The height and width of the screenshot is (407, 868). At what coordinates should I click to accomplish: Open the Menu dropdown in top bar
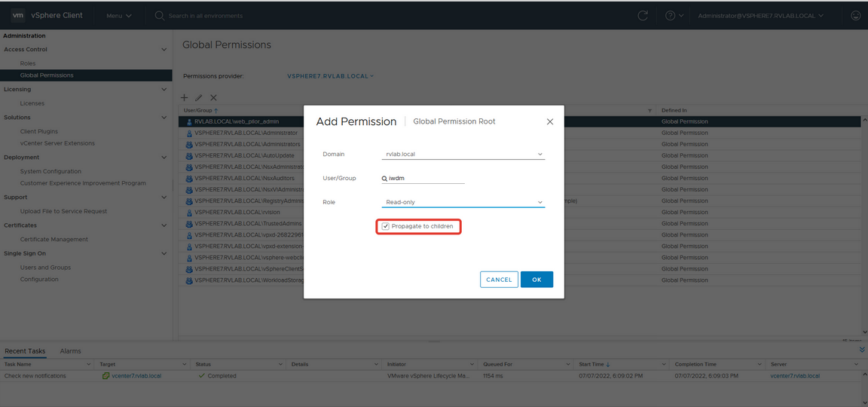(119, 16)
